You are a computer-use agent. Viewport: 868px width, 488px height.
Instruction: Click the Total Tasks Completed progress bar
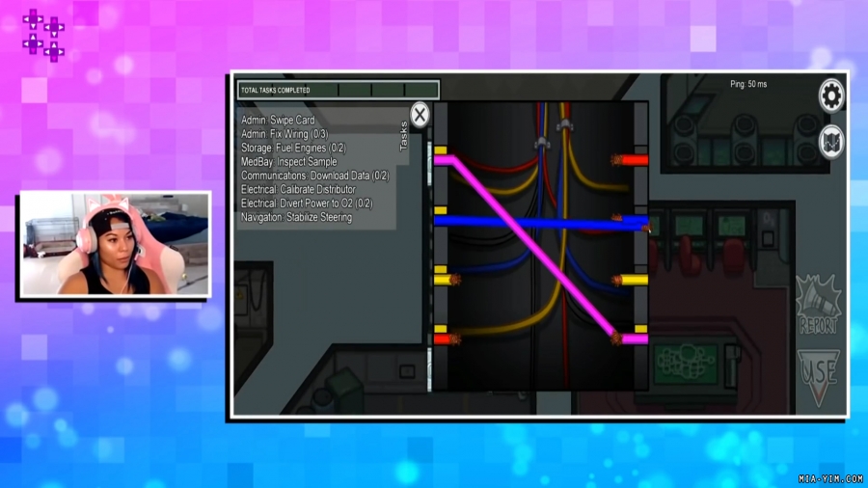(339, 91)
